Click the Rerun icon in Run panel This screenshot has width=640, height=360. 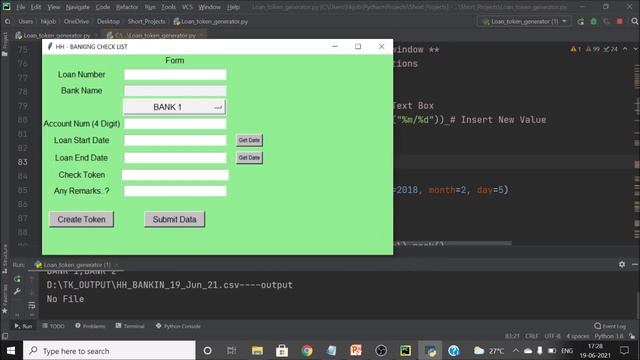(x=17, y=279)
